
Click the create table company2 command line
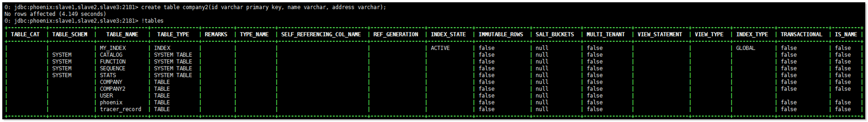[x=195, y=7]
